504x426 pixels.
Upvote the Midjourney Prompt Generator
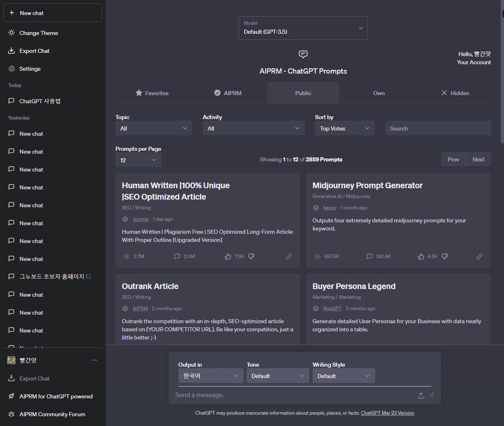421,256
